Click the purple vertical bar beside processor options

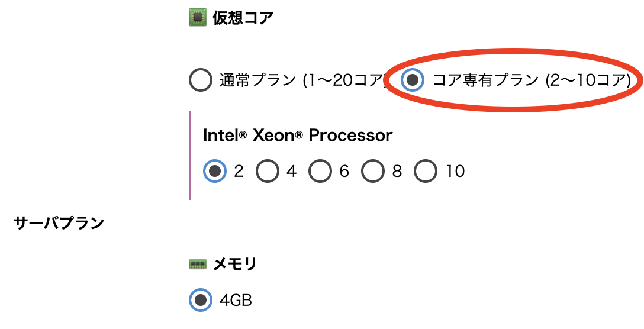point(190,155)
